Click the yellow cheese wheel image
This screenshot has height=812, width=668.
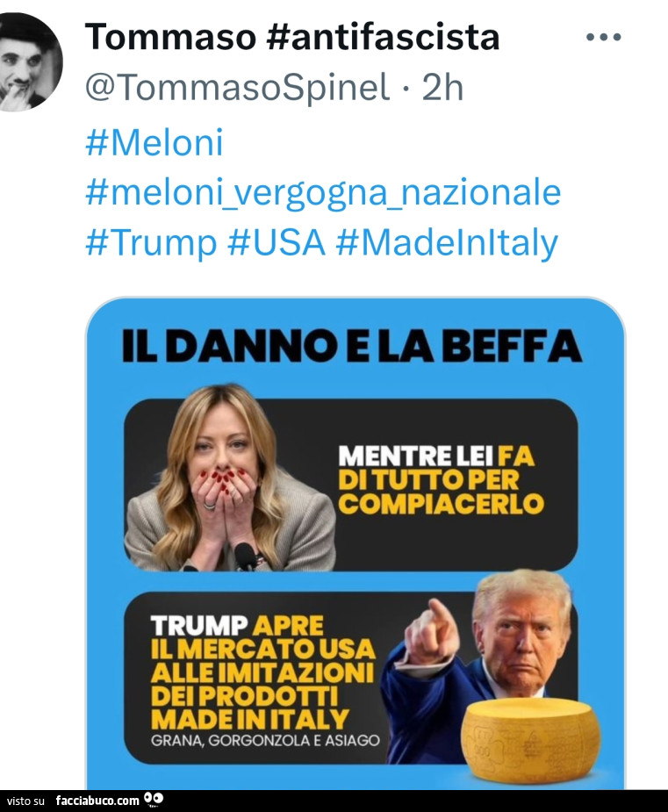(x=530, y=737)
